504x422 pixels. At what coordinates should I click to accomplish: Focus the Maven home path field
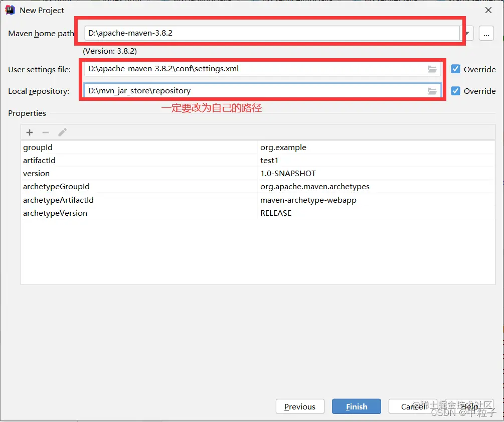(x=272, y=33)
